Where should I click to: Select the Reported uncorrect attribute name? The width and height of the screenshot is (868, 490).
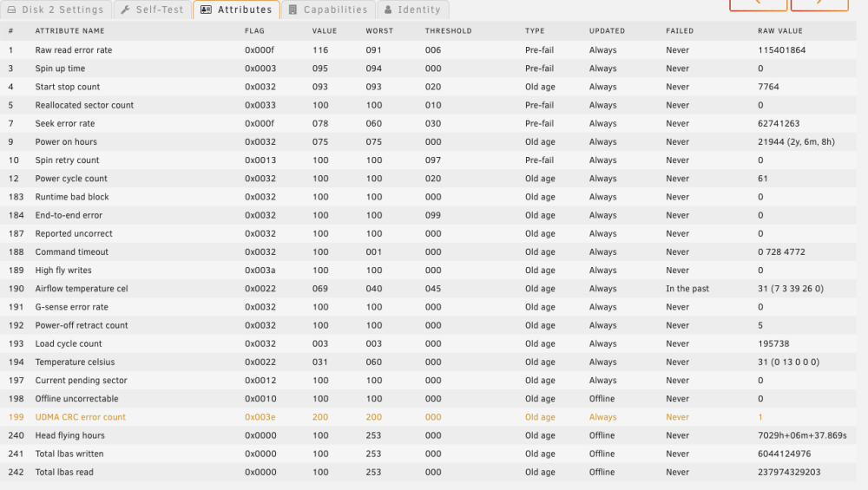coord(74,233)
